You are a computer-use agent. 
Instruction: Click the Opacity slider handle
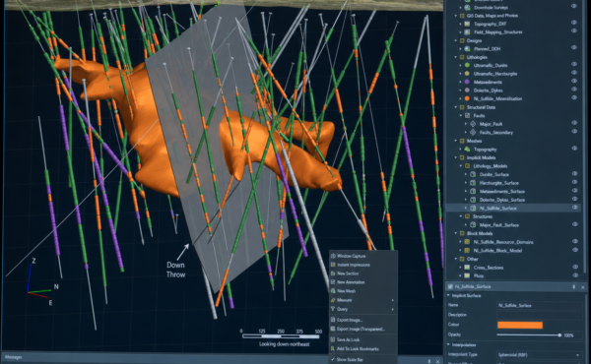[559, 335]
